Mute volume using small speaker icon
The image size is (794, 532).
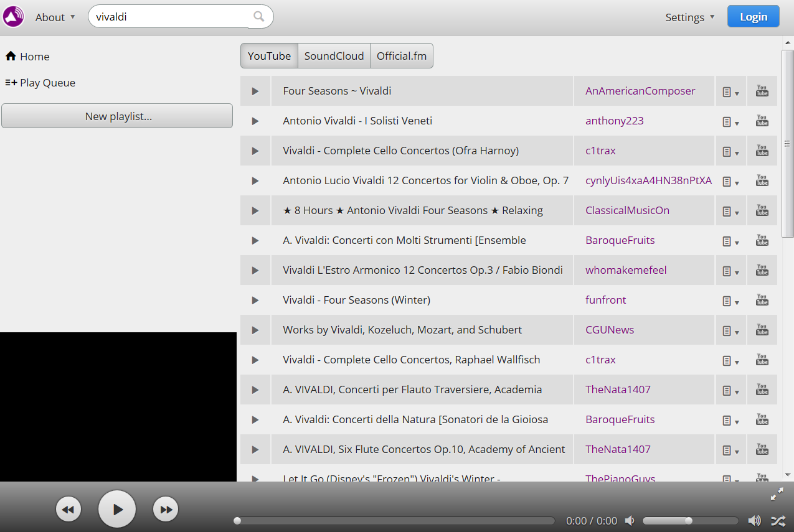pos(630,521)
